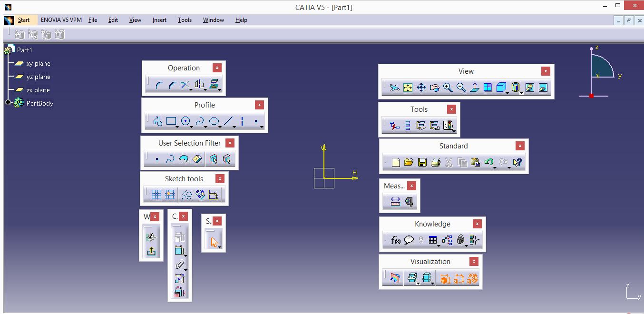Open the Formula editor in the Knowledge toolbar
644x314 pixels.
395,240
